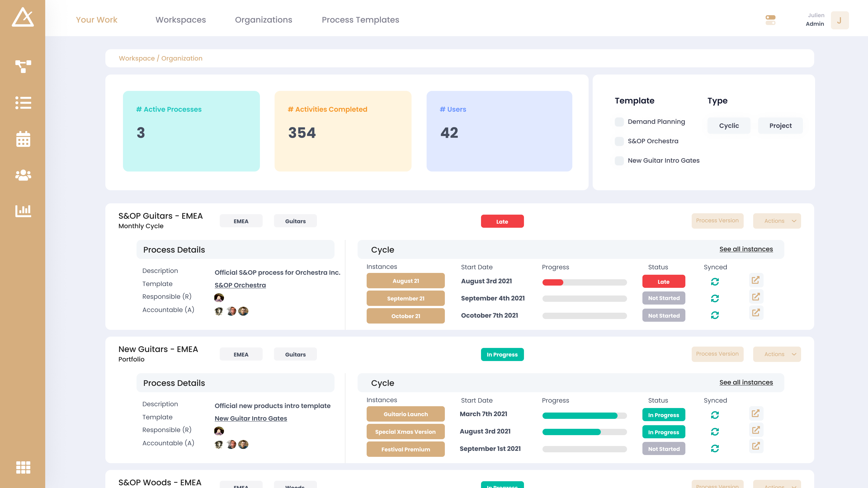Click the Guitario Launch progress bar
868x488 pixels.
coord(584,416)
